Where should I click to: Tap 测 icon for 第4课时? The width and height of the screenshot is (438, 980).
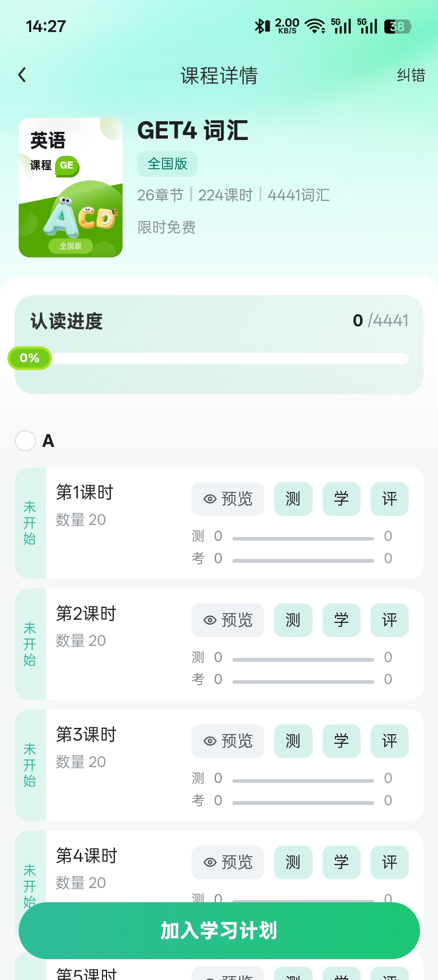pos(293,862)
